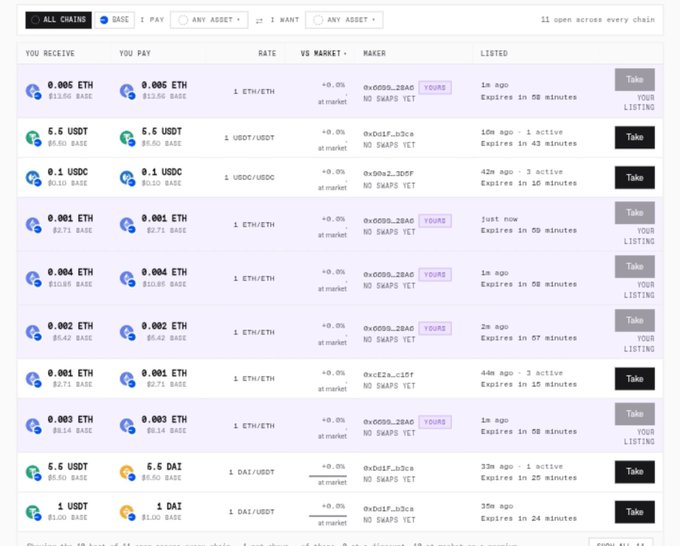Click the YOURS badge on the 0.003 ETH row
The image size is (680, 546).
point(435,422)
